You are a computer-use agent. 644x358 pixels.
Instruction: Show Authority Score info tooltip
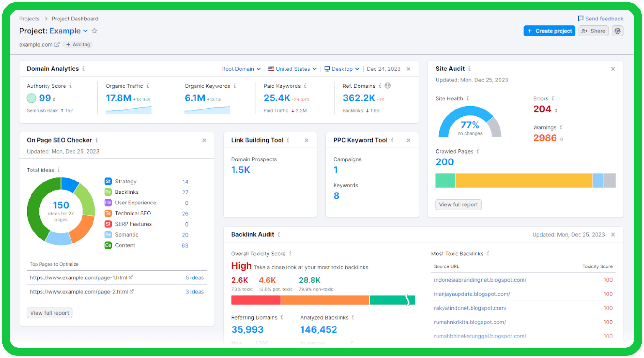[x=71, y=86]
